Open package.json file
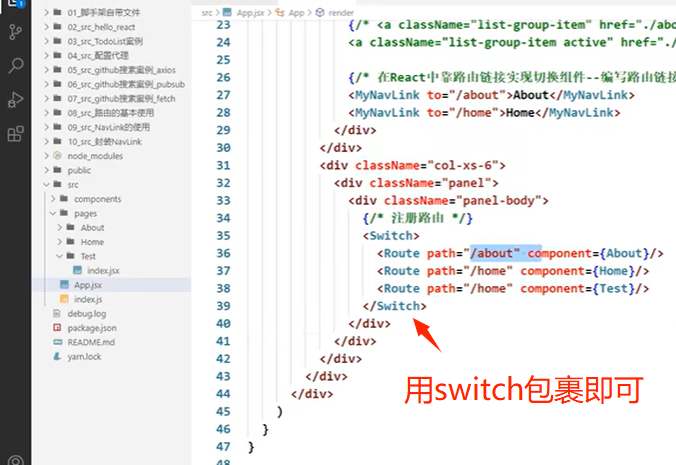 pyautogui.click(x=92, y=328)
